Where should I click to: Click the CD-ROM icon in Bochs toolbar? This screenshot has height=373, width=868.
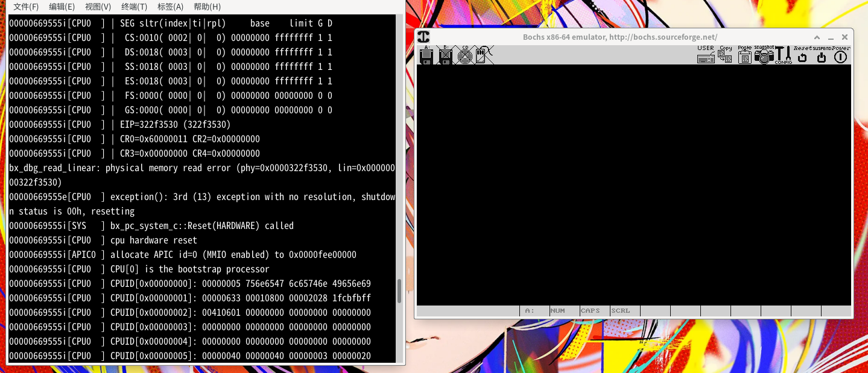click(464, 55)
